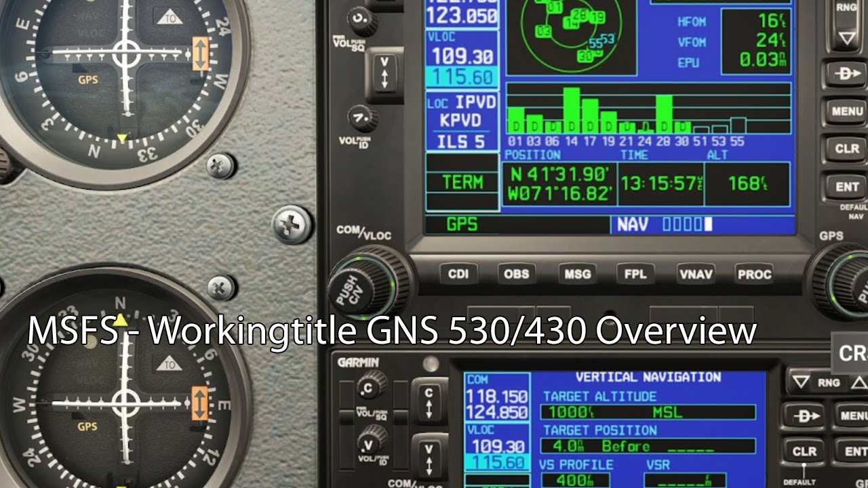This screenshot has height=488, width=868.
Task: Click the GNS 530 RNG down arrow
Action: tap(848, 37)
